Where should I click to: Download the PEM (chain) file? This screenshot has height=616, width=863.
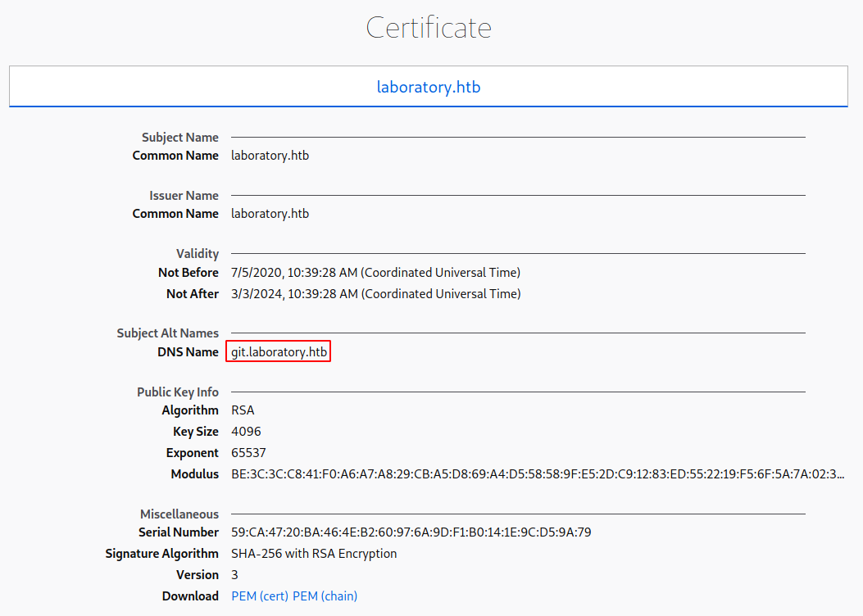325,596
